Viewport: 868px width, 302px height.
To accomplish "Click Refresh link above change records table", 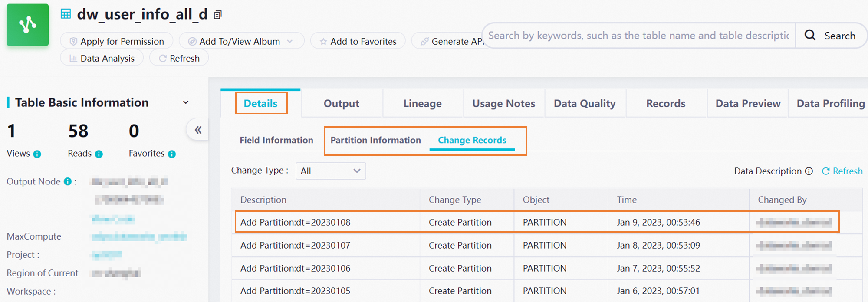I will click(x=842, y=171).
